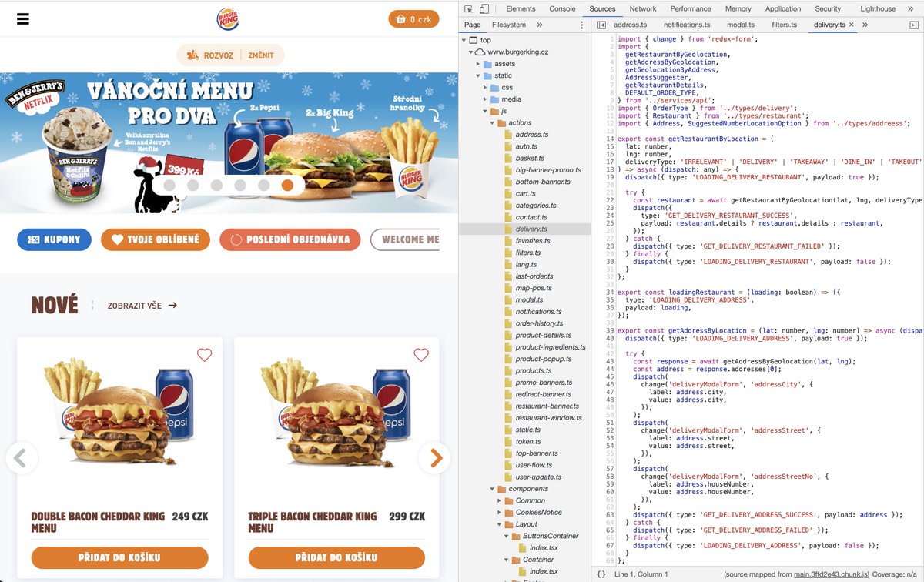Open the hamburger menu on Burger King site

pos(22,19)
